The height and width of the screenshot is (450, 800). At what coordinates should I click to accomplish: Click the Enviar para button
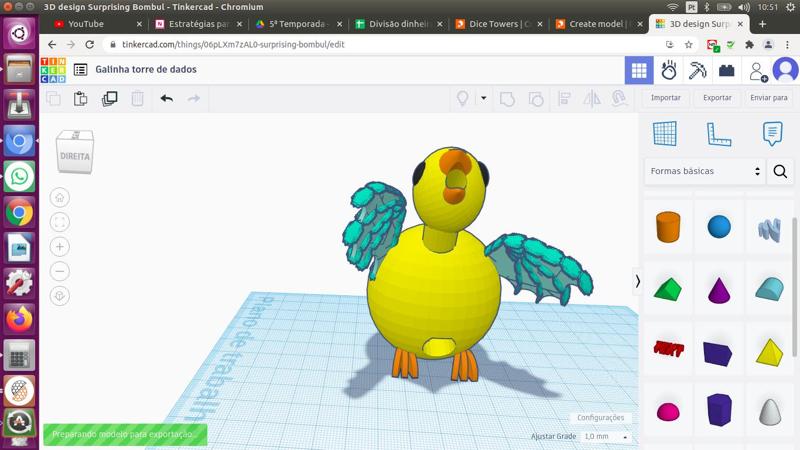click(768, 97)
